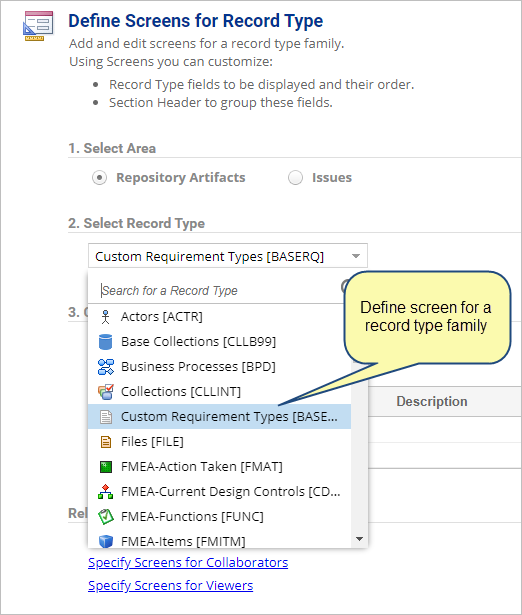Screen dimensions: 522x615
Task: Click the Business Processes workflow icon
Action: [105, 367]
